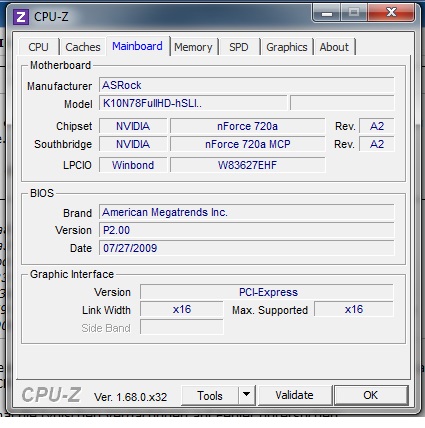Viewport: 425px width, 428px height.
Task: Switch to the CPU tab
Action: pyautogui.click(x=39, y=47)
